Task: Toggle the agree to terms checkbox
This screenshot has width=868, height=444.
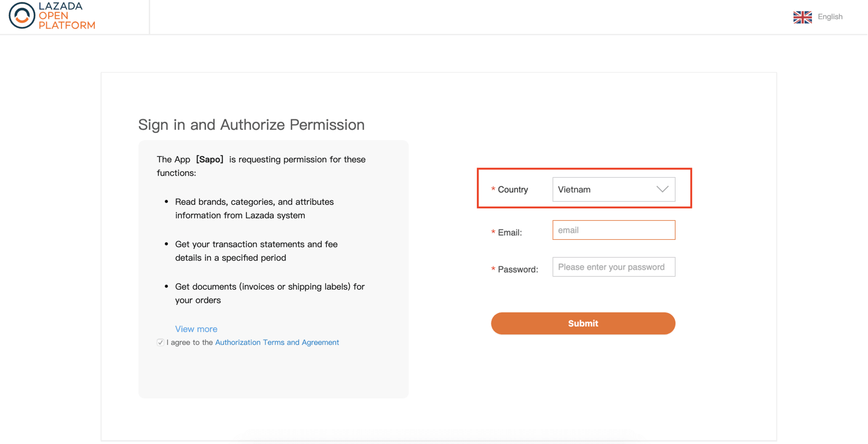Action: [160, 343]
